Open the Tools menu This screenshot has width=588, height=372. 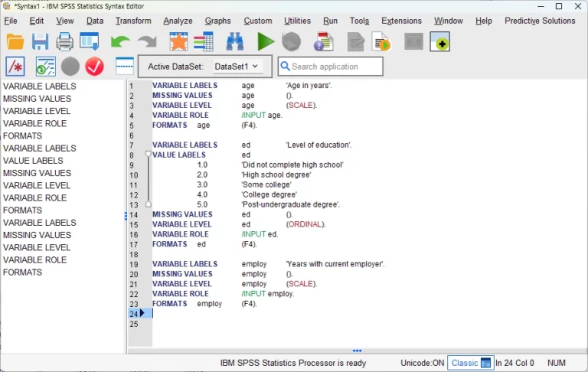pyautogui.click(x=359, y=21)
